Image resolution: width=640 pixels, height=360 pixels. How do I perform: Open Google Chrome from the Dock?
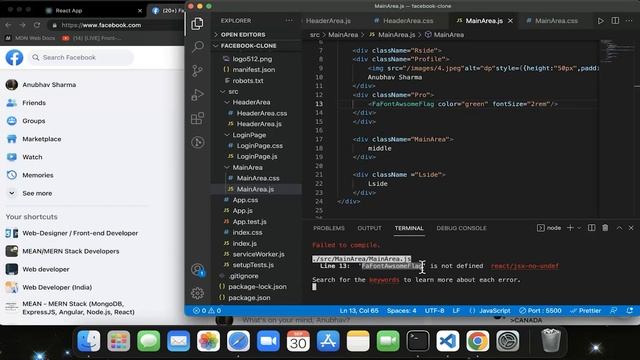(478, 341)
